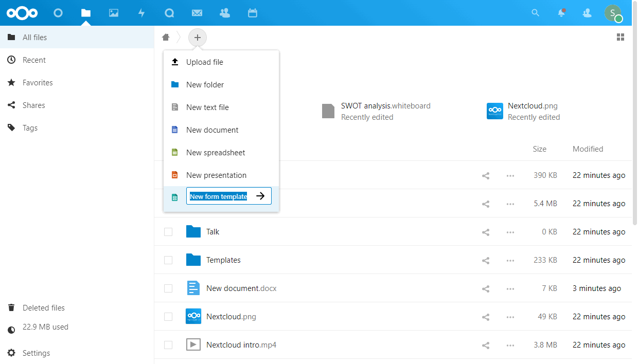Open the user avatar account menu
Screen dimensions: 638x364
pos(613,13)
